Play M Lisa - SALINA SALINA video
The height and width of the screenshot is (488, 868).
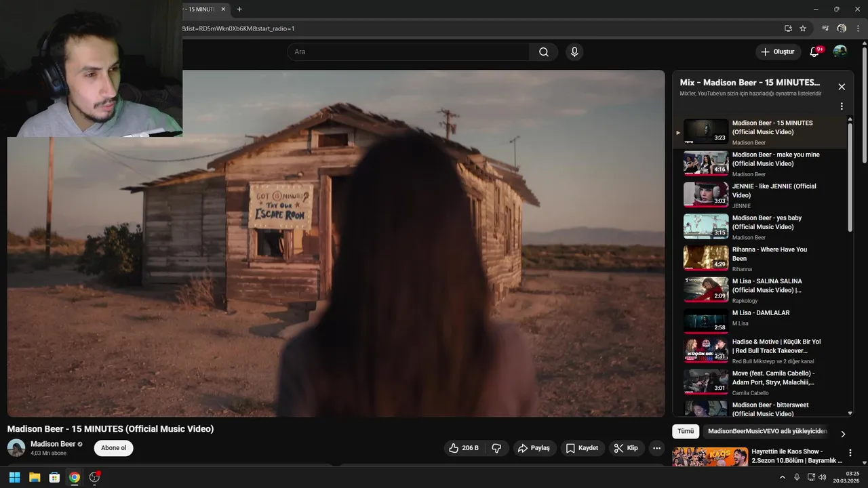tap(760, 290)
